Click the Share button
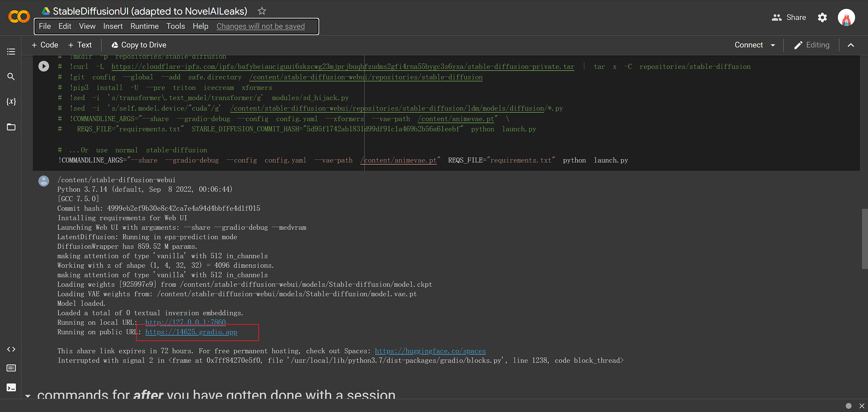Screen dimensions: 868x412 (789, 17)
